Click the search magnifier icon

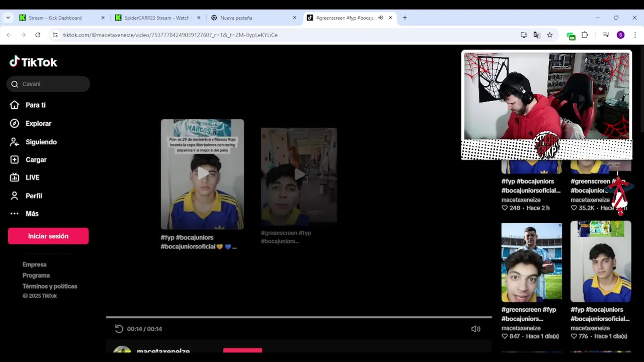tap(15, 84)
